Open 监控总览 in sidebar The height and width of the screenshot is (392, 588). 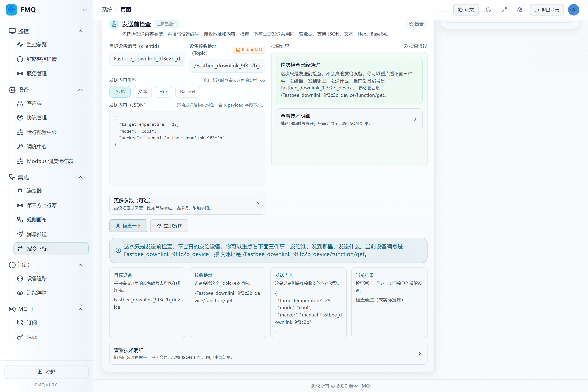pos(51,45)
